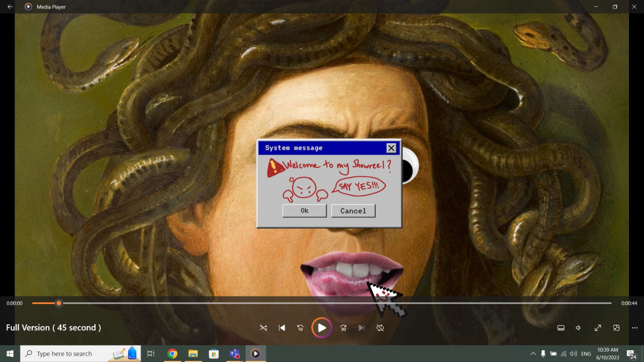Change input language via ENG
644x362 pixels.
(x=587, y=354)
